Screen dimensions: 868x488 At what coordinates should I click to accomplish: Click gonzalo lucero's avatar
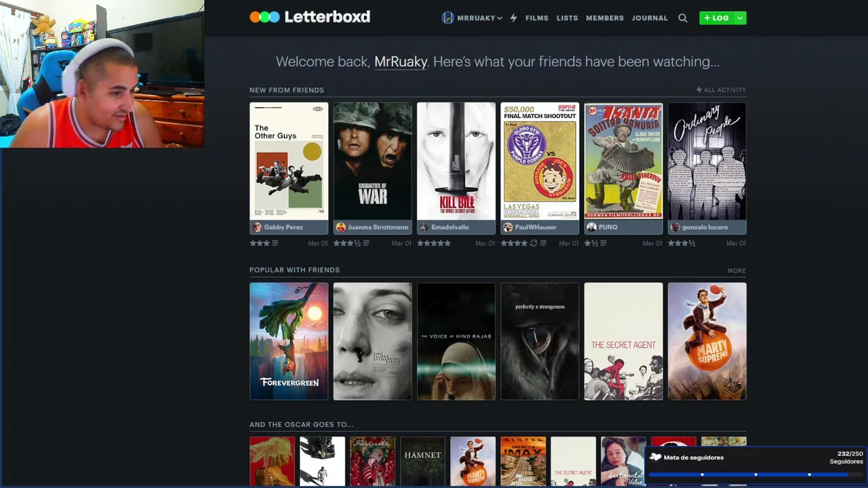[x=675, y=227]
